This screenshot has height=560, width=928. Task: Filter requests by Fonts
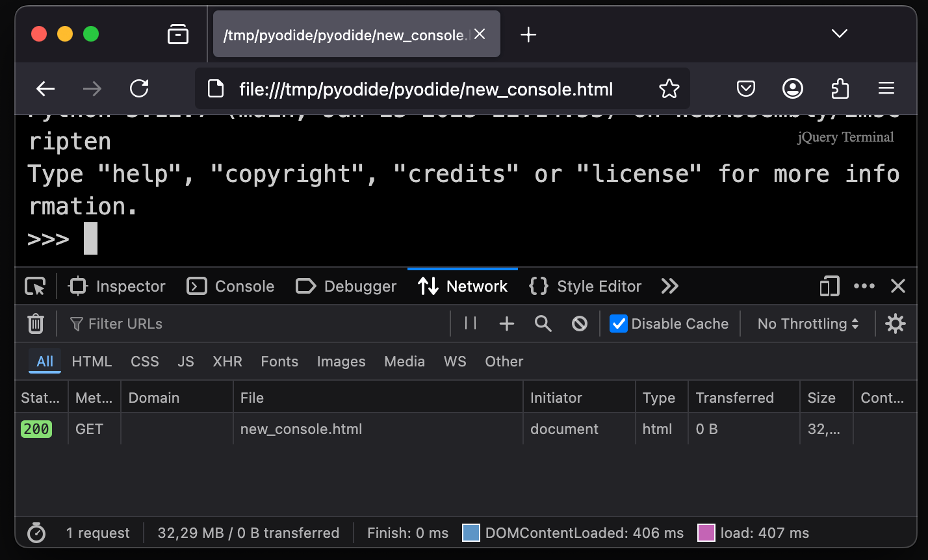point(279,361)
